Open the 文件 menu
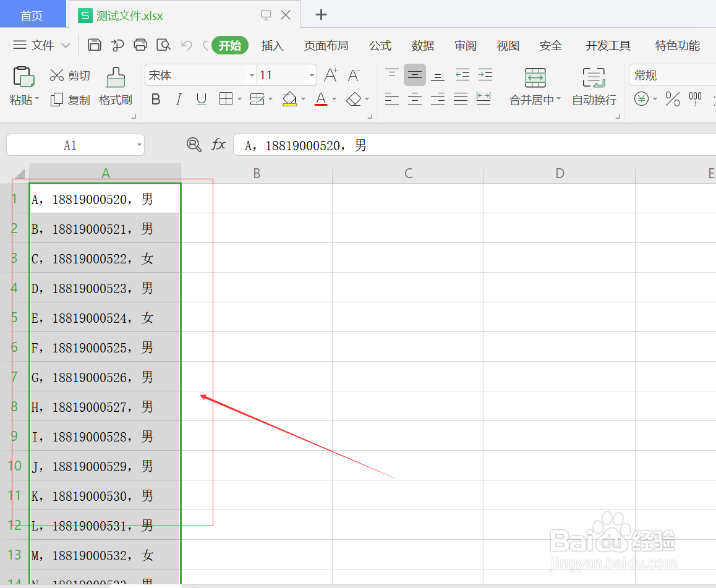This screenshot has height=588, width=716. 41,45
